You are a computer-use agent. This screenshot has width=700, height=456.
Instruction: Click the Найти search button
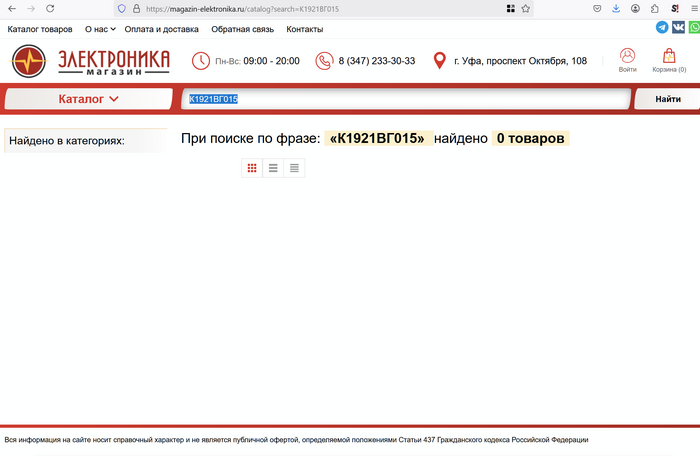pyautogui.click(x=668, y=99)
